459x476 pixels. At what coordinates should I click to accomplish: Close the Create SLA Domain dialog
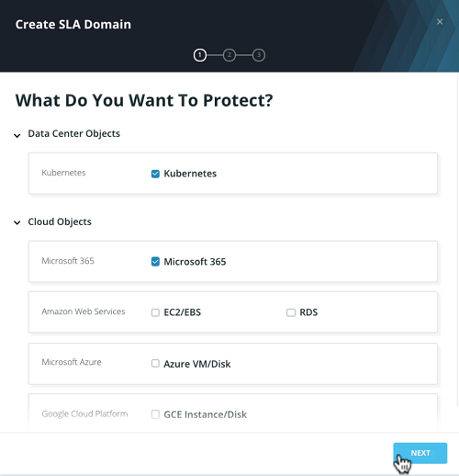pyautogui.click(x=440, y=22)
